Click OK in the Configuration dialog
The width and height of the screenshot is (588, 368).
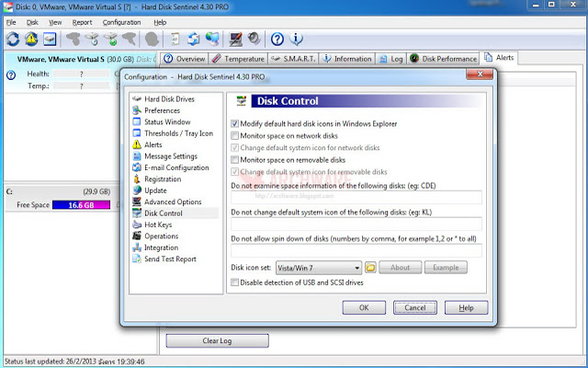click(364, 307)
